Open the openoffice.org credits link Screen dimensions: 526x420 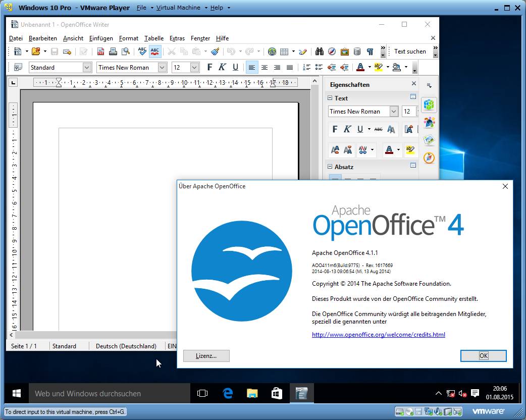pos(378,335)
